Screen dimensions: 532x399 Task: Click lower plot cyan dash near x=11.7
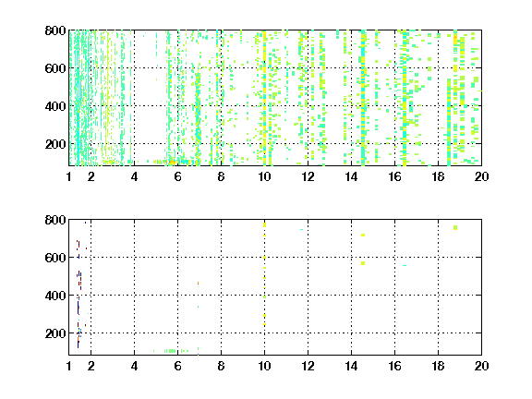(x=301, y=230)
